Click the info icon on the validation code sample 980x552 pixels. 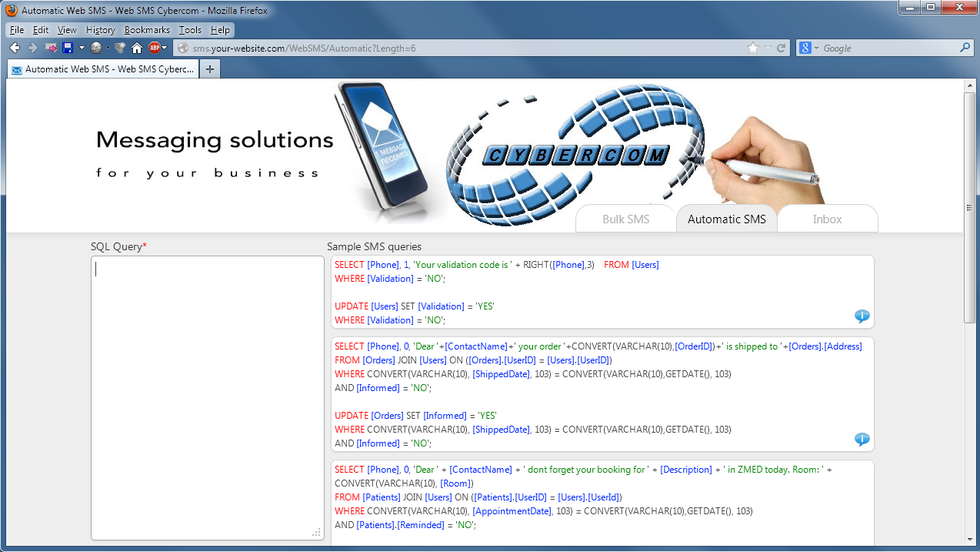tap(862, 316)
